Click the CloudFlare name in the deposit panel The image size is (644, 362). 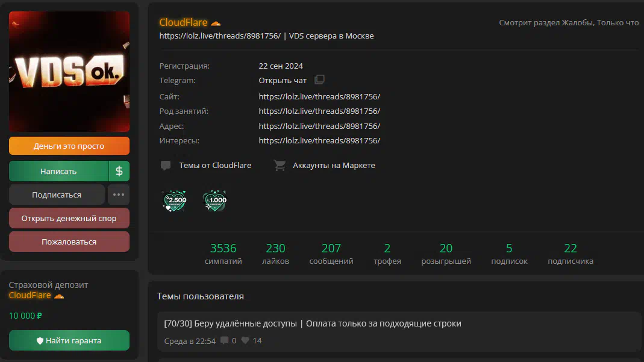click(30, 295)
